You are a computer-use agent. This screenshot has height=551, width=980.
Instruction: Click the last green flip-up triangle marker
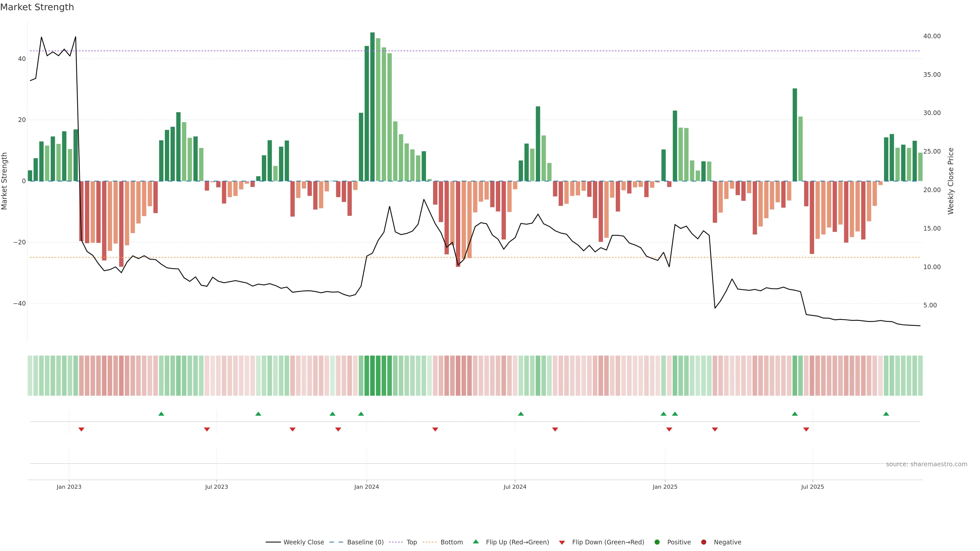coord(886,414)
